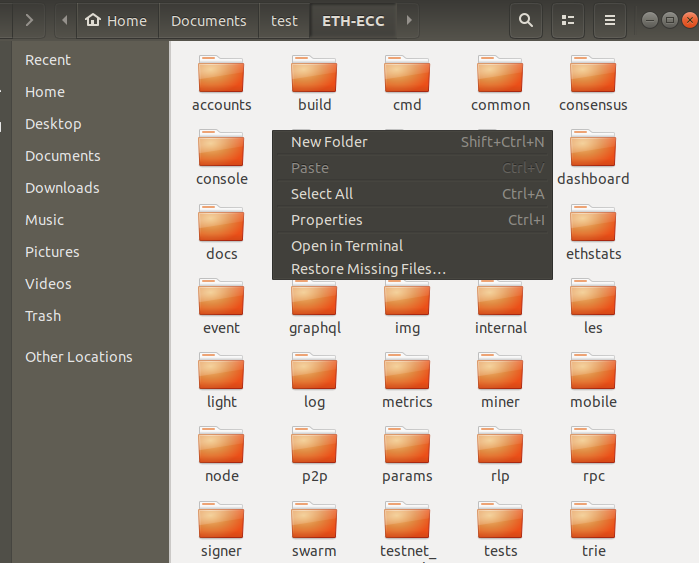699x563 pixels.
Task: Minimize the file manager window
Action: [x=650, y=20]
